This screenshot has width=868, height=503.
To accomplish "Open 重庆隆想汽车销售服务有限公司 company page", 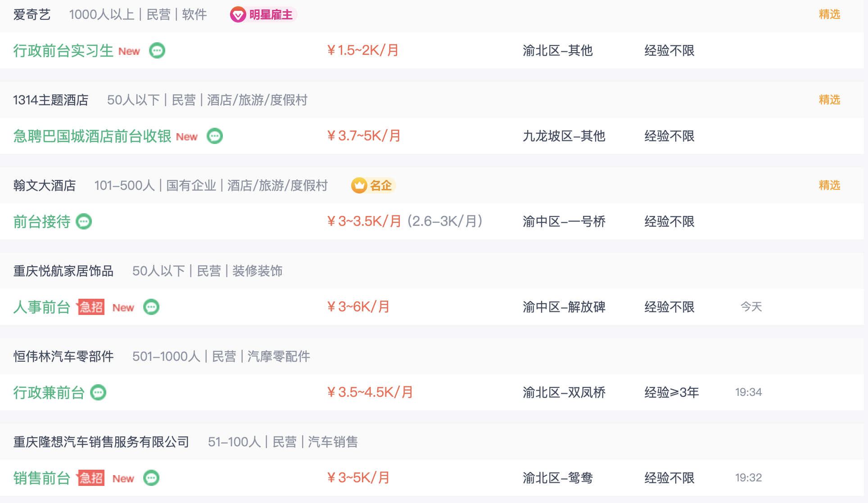I will click(x=101, y=442).
